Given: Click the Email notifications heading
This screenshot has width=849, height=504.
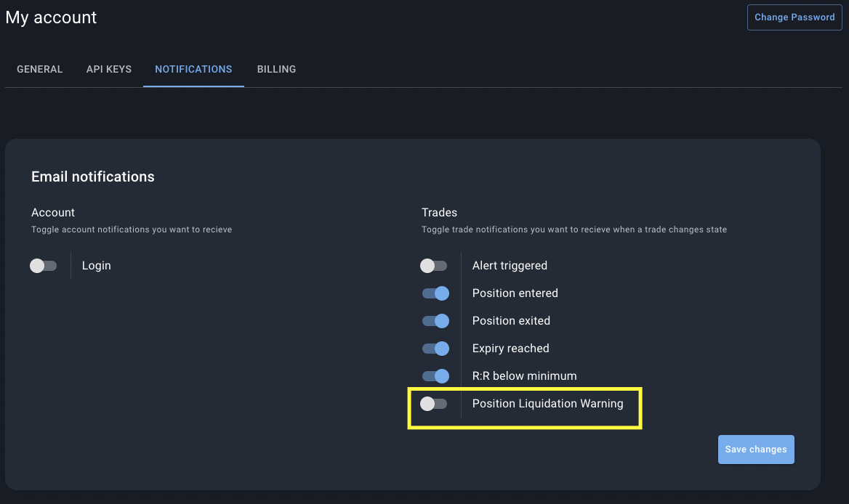Looking at the screenshot, I should coord(92,176).
